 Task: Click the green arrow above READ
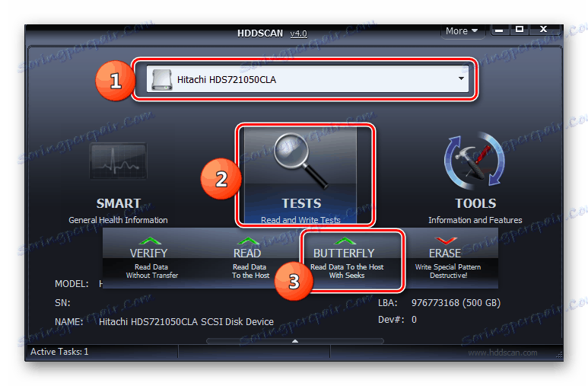coord(248,241)
